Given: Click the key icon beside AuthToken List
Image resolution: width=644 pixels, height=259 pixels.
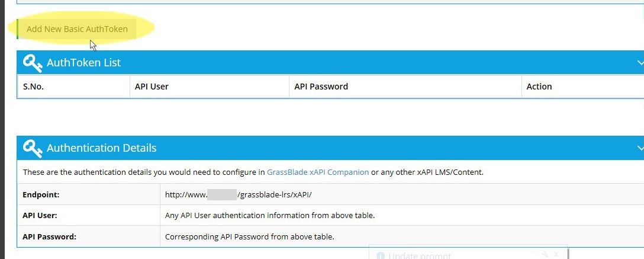Looking at the screenshot, I should [33, 62].
